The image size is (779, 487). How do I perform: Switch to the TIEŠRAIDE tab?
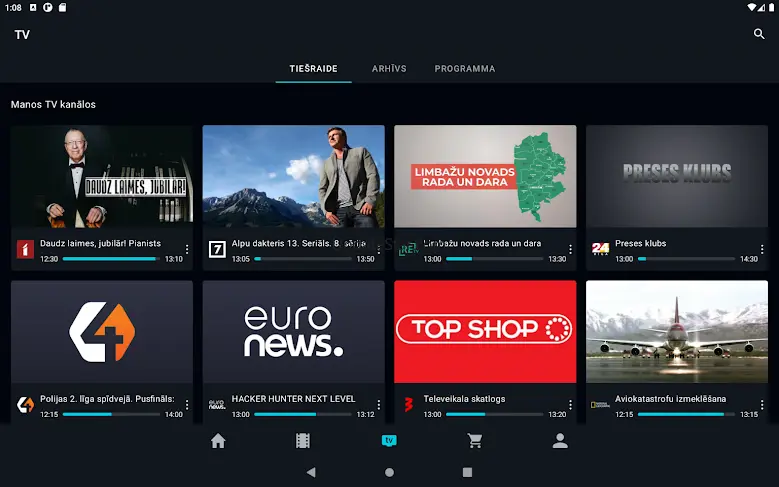coord(313,69)
